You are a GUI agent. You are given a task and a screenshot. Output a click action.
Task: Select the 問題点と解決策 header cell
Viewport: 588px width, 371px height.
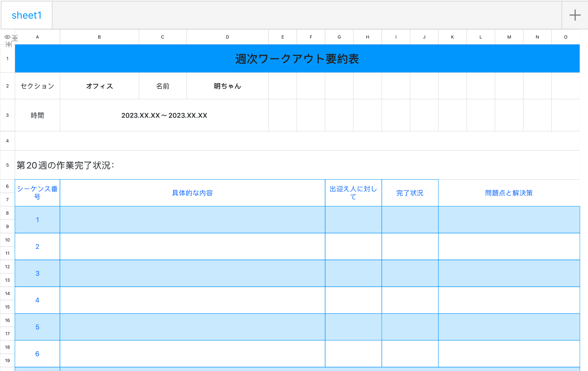coord(509,193)
